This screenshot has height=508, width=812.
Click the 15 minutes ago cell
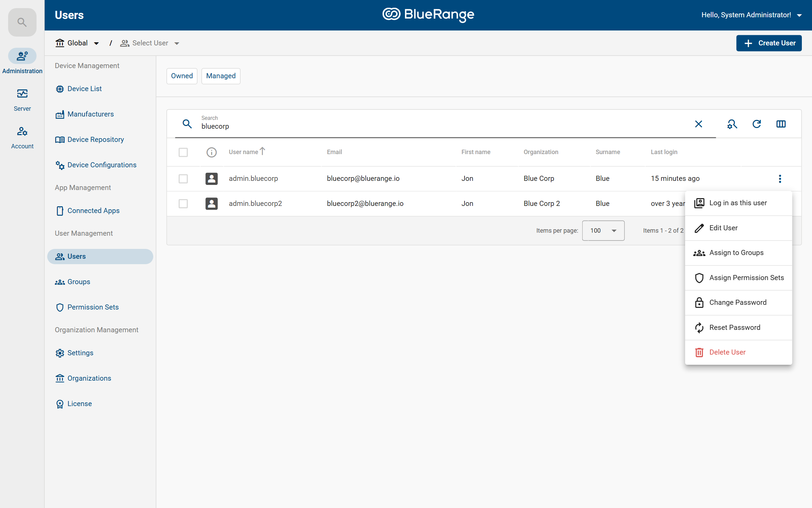(x=675, y=178)
